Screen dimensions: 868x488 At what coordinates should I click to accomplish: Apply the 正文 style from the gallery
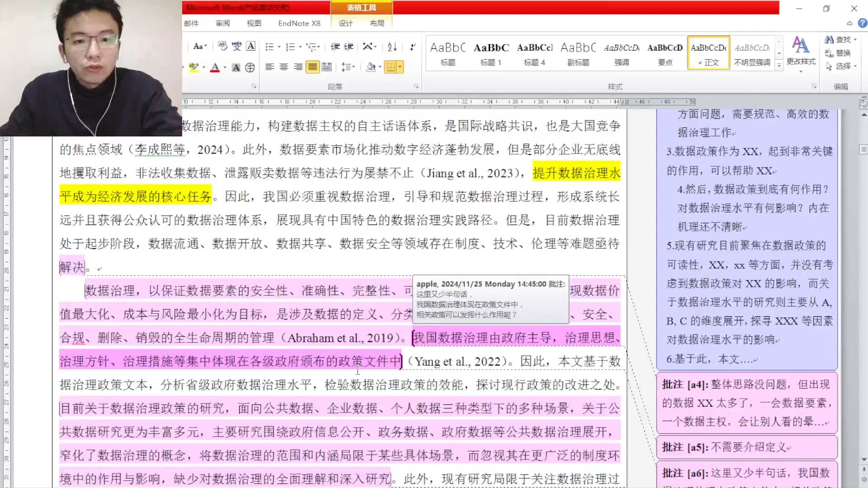point(708,53)
